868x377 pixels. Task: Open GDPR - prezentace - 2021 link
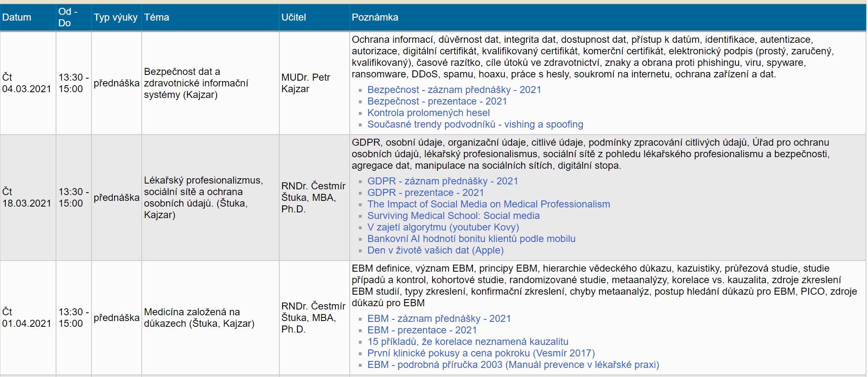(x=425, y=193)
